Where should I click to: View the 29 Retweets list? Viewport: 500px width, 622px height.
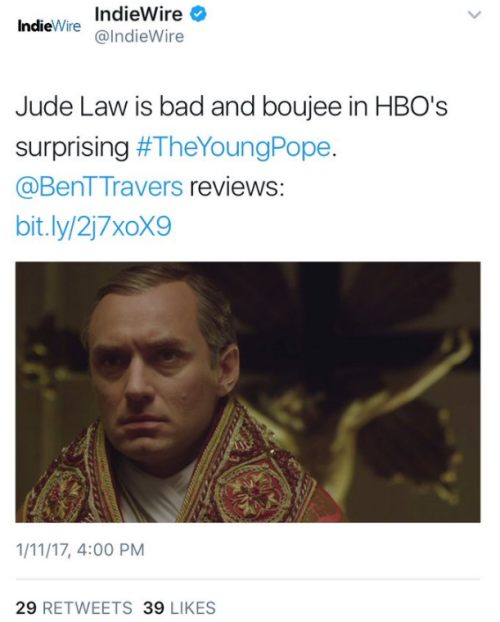74,608
